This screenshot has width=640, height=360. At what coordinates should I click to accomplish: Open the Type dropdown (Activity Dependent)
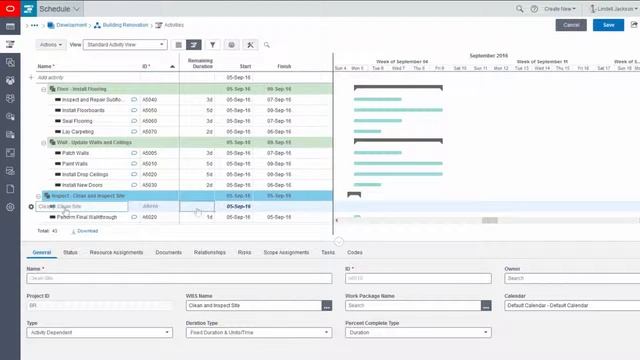point(99,333)
